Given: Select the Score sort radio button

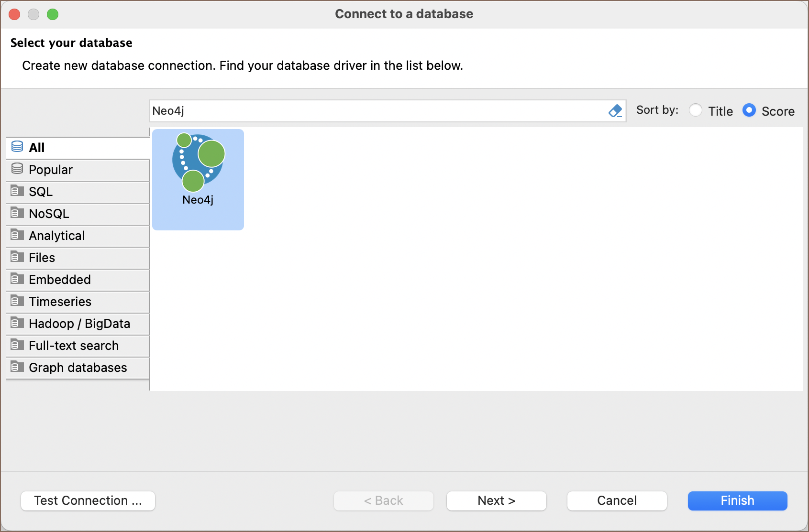Looking at the screenshot, I should (749, 110).
